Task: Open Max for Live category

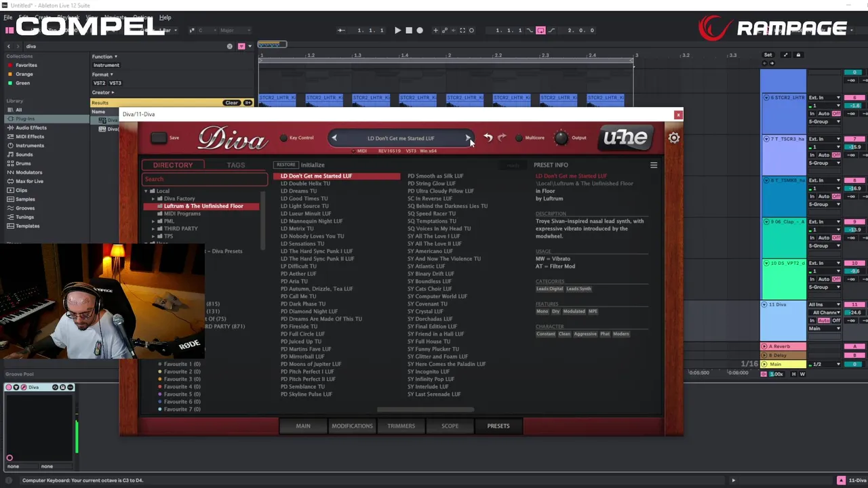Action: click(x=29, y=181)
